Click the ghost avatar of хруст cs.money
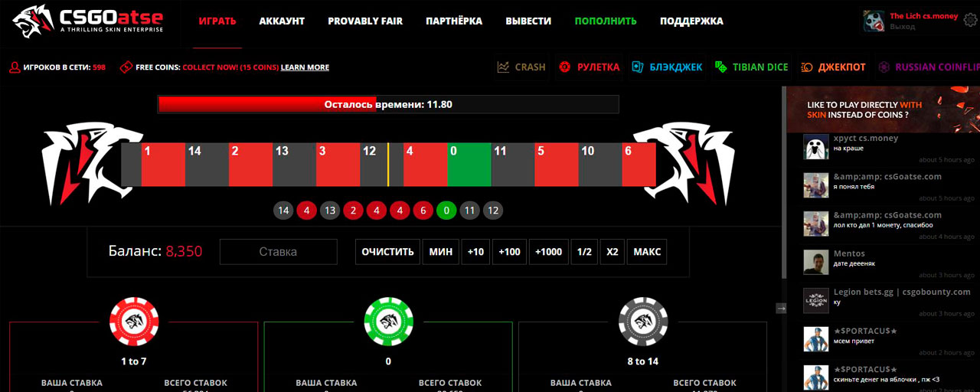Screen dimensions: 980x392 coord(816,146)
